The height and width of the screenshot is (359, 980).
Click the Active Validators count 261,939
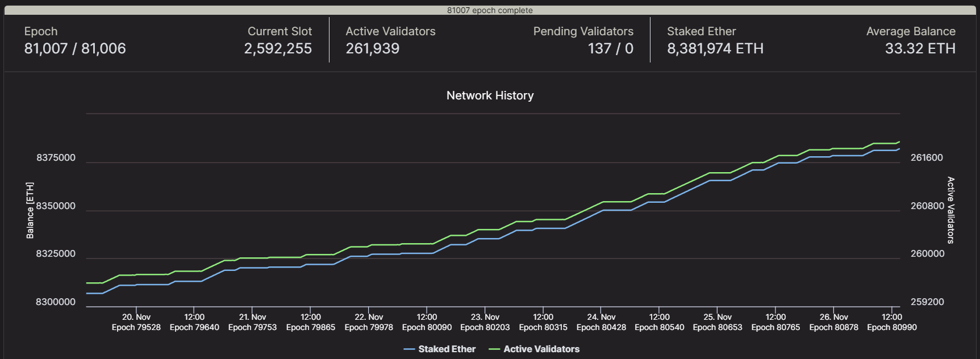pos(373,49)
